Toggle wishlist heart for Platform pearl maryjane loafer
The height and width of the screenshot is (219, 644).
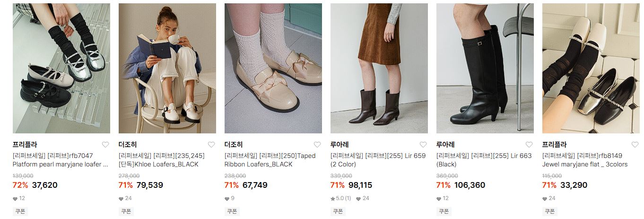coord(105,145)
